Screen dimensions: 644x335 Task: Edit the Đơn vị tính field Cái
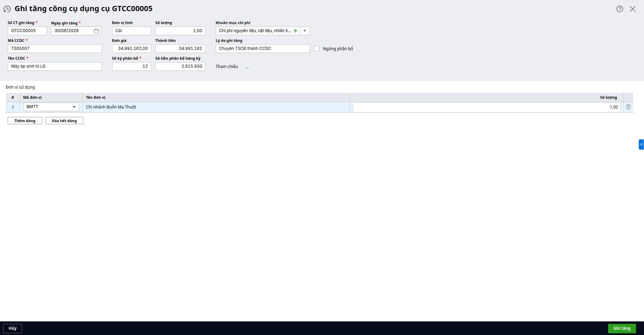tap(131, 31)
